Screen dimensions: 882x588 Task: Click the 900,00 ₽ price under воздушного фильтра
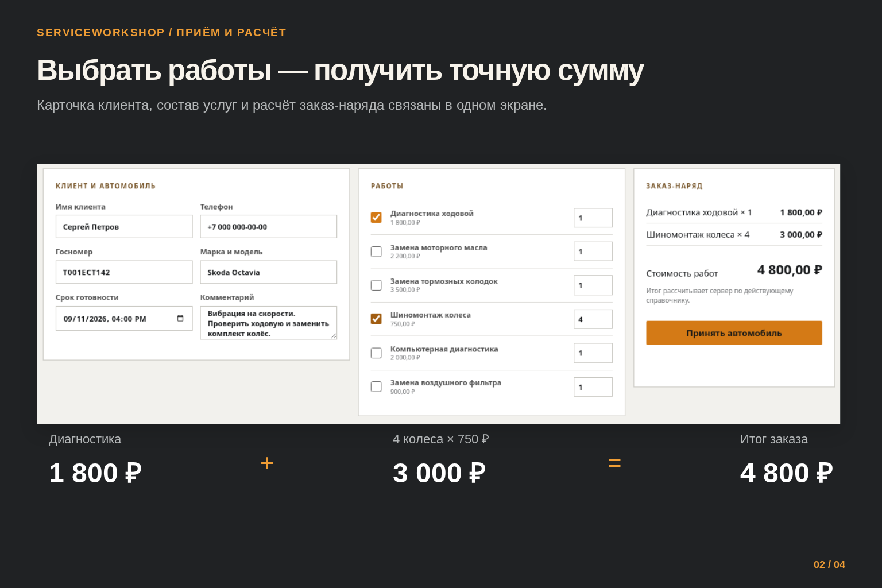(403, 392)
